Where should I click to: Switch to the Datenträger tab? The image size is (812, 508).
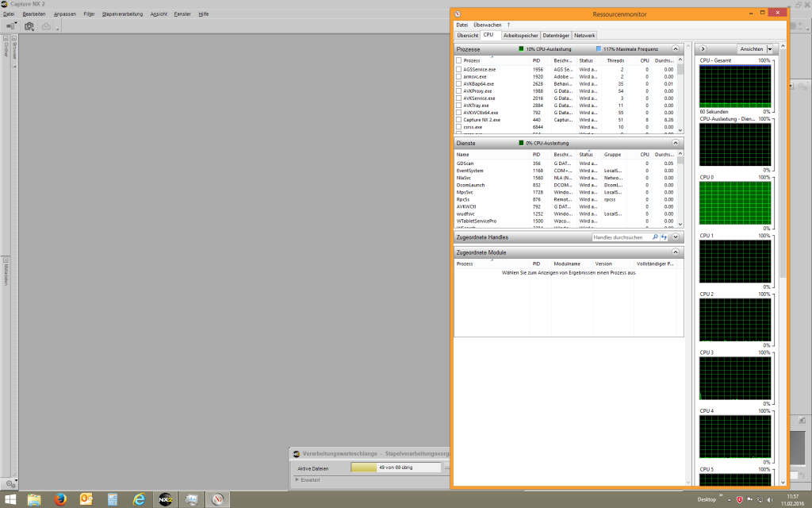tap(556, 35)
